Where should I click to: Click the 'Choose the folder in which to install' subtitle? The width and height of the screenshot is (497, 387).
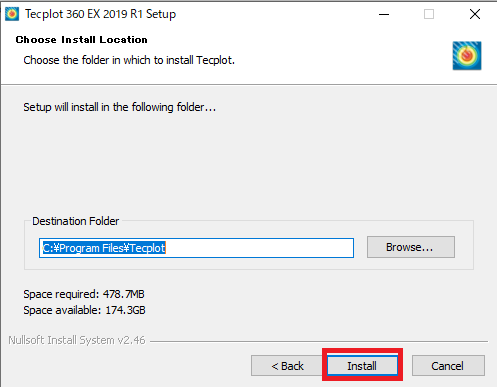129,60
